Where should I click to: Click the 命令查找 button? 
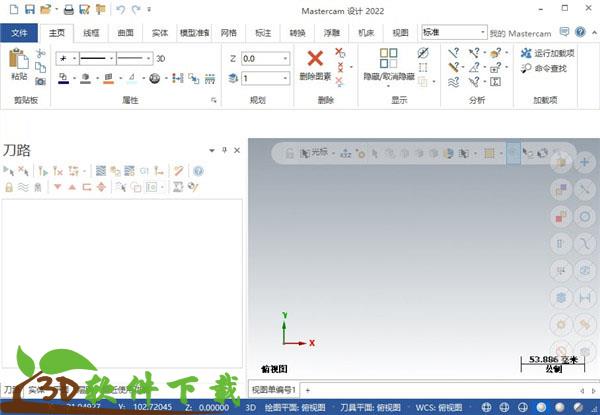[x=544, y=68]
